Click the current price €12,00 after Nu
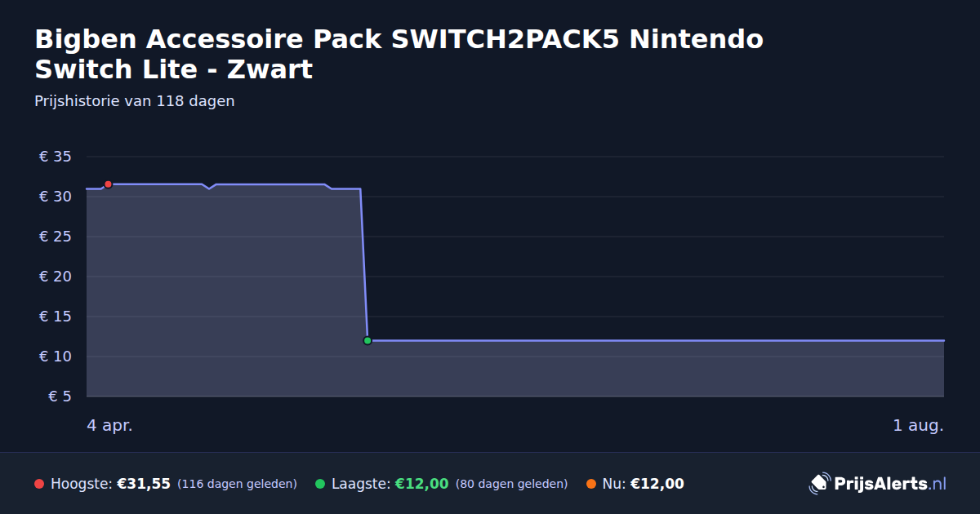This screenshot has height=514, width=980. click(x=657, y=484)
